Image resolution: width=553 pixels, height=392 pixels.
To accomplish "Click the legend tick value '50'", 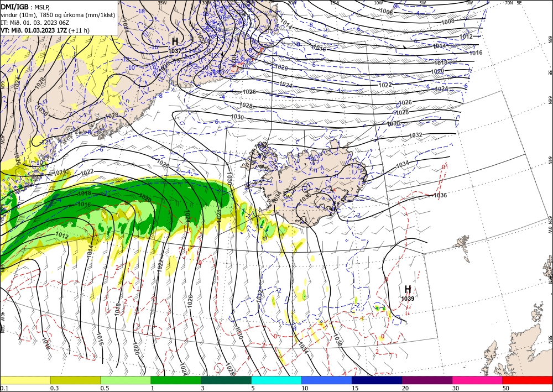I will tap(506, 388).
